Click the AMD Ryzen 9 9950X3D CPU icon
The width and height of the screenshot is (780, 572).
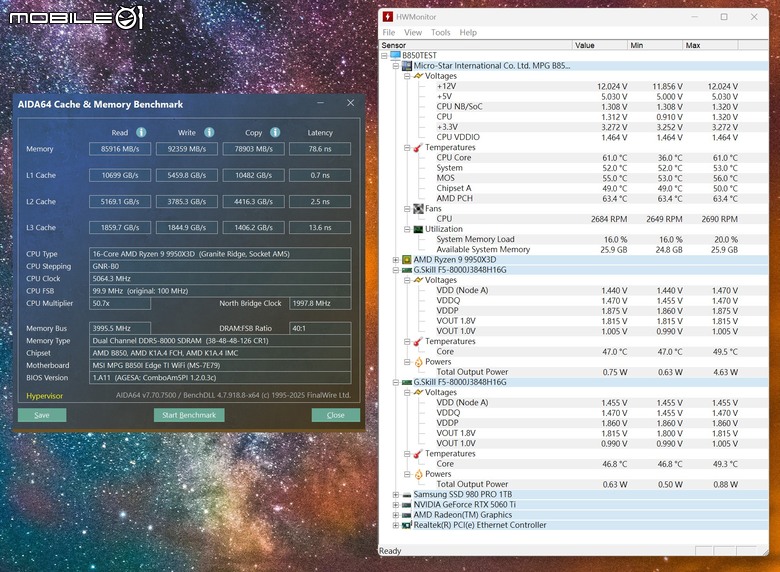point(407,260)
